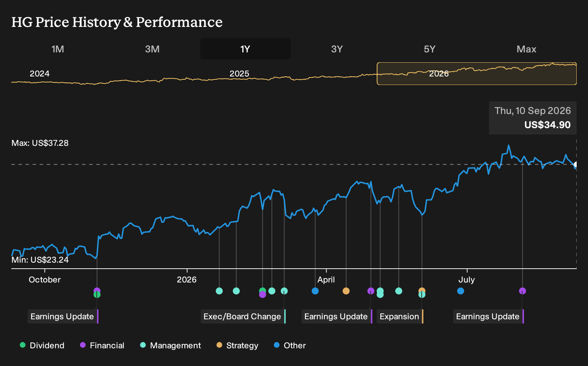Switch to the 1M time range tab
The width and height of the screenshot is (588, 366).
58,49
